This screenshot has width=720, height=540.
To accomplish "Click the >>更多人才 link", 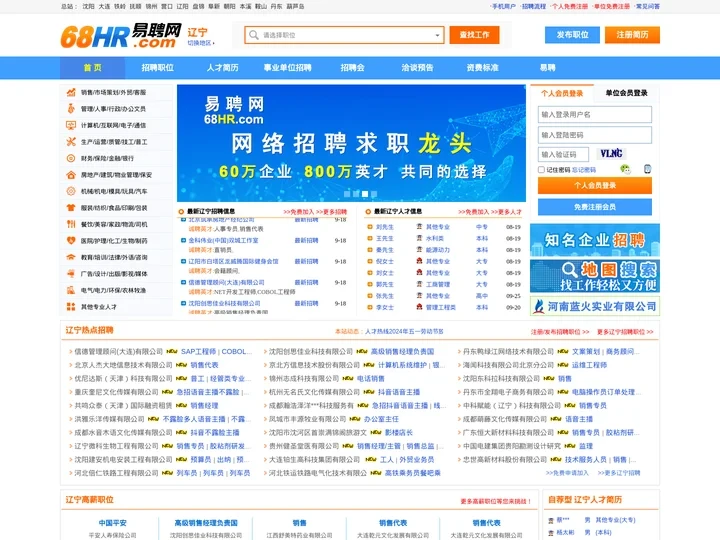I will [506, 212].
